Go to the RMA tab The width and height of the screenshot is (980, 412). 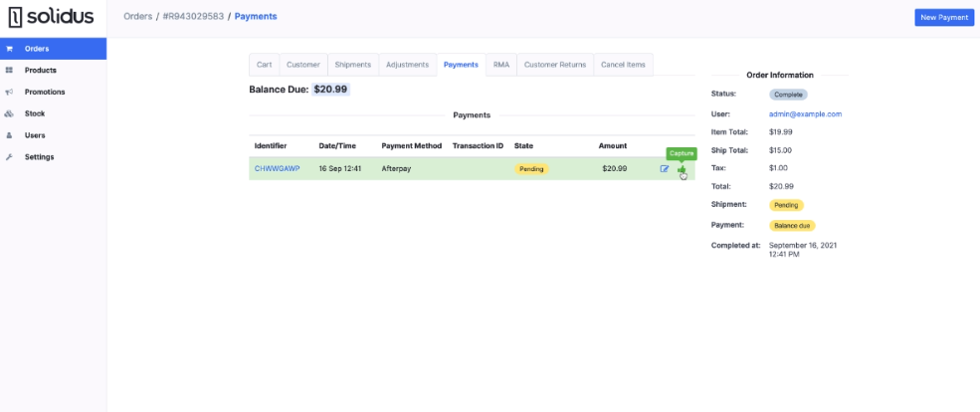coord(501,65)
